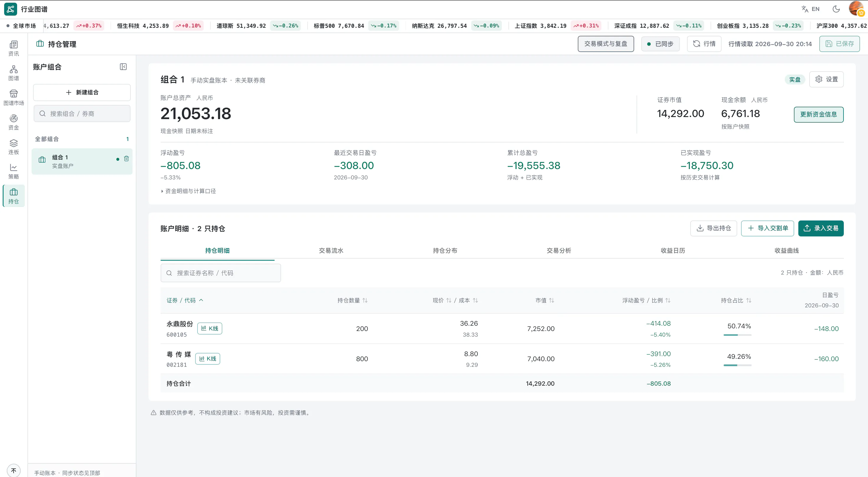Open the 图谱市场 marketplace icon
The image size is (868, 477).
[x=14, y=98]
